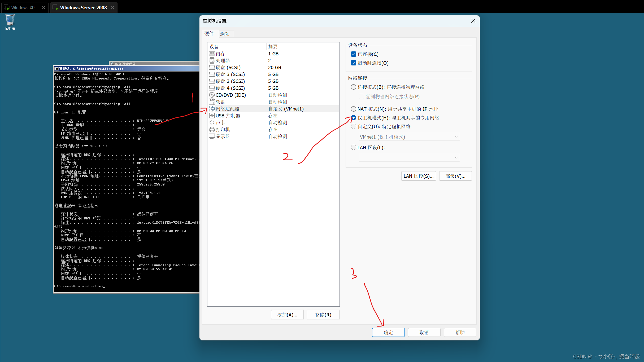Click the sound card (声卡) icon
The width and height of the screenshot is (644, 362).
tap(212, 123)
